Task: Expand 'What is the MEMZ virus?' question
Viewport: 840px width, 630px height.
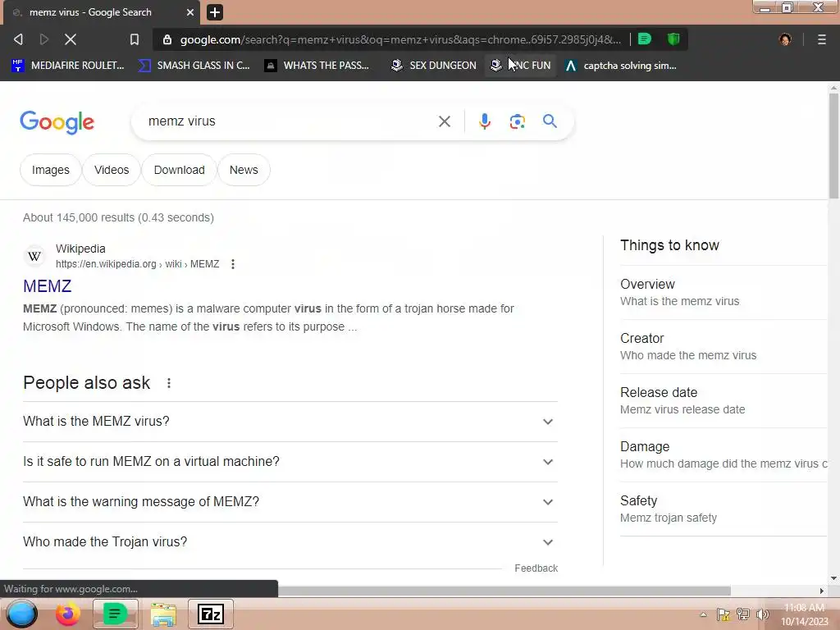Action: (x=290, y=422)
